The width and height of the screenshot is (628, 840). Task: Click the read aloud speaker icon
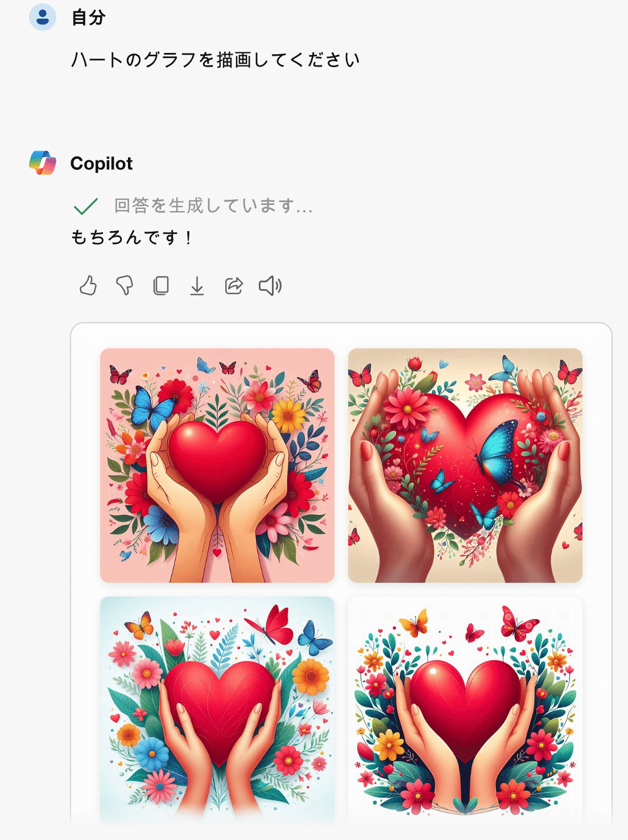(x=270, y=286)
